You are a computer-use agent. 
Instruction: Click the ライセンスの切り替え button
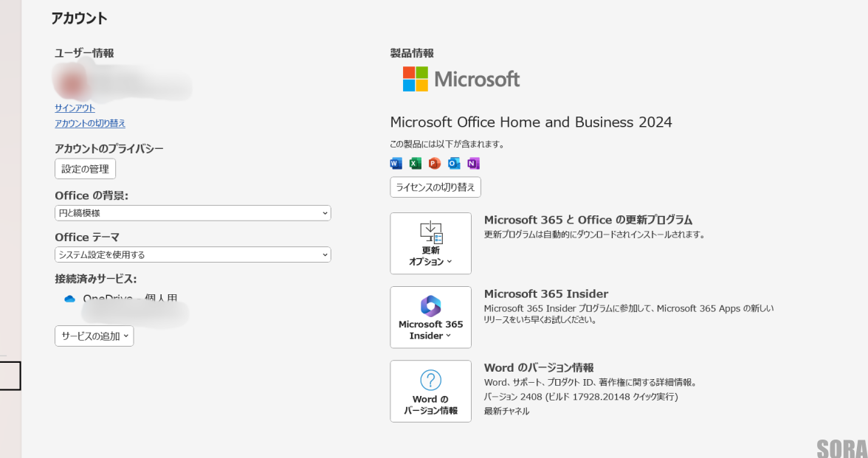tap(435, 187)
